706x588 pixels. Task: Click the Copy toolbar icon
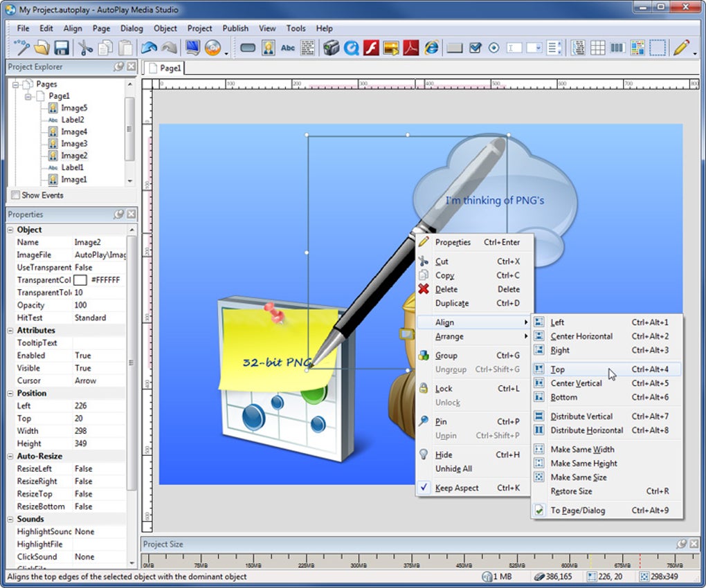point(106,48)
